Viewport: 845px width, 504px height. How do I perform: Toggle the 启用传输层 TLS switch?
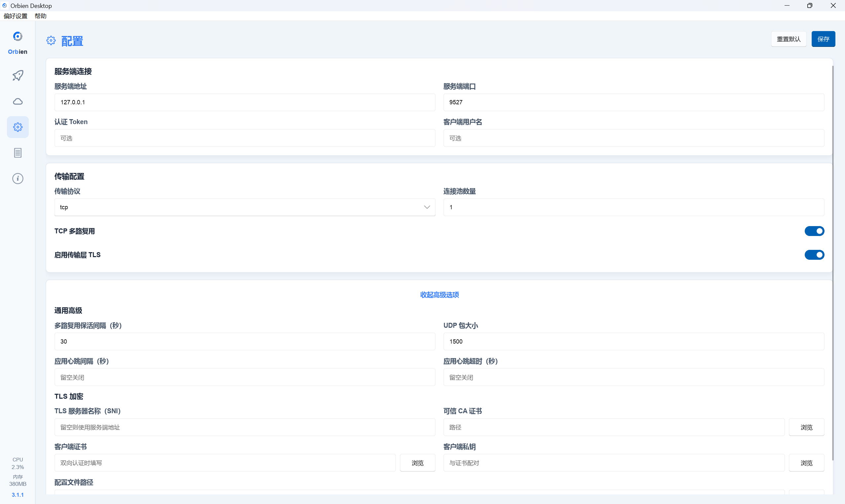pyautogui.click(x=814, y=255)
